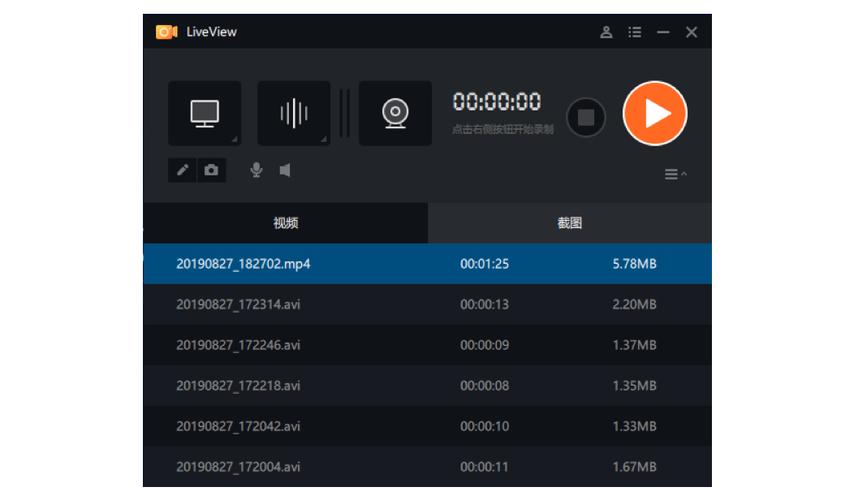Minimize the LiveView window

663,32
